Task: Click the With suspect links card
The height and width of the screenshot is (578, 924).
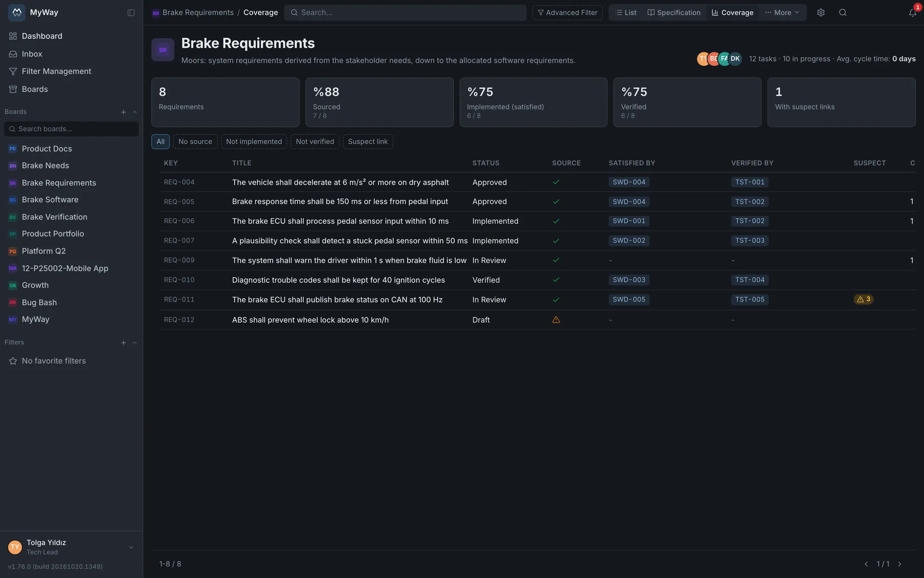Action: [x=841, y=102]
